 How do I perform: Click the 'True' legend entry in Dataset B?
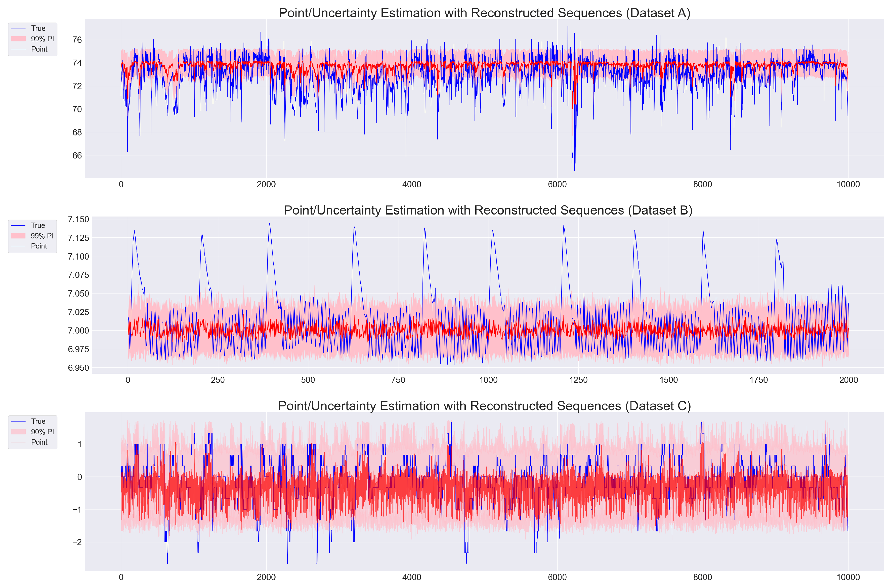pyautogui.click(x=38, y=225)
